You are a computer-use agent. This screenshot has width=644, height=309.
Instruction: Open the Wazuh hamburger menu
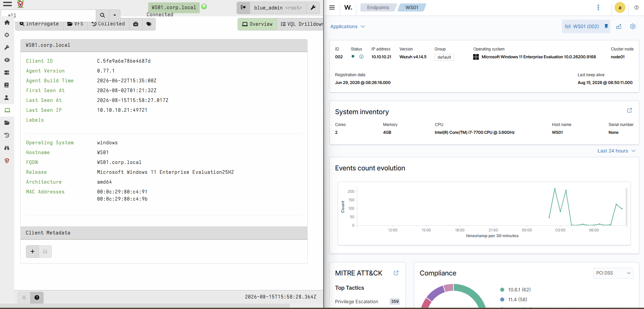(332, 7)
